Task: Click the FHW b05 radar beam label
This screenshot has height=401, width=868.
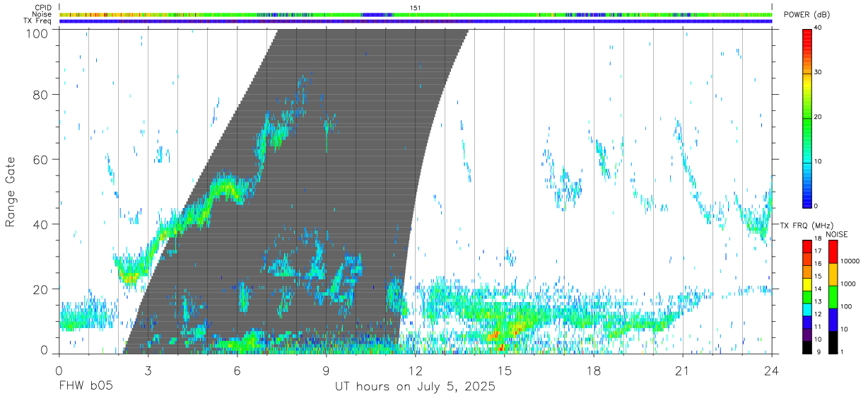Action: (x=86, y=387)
